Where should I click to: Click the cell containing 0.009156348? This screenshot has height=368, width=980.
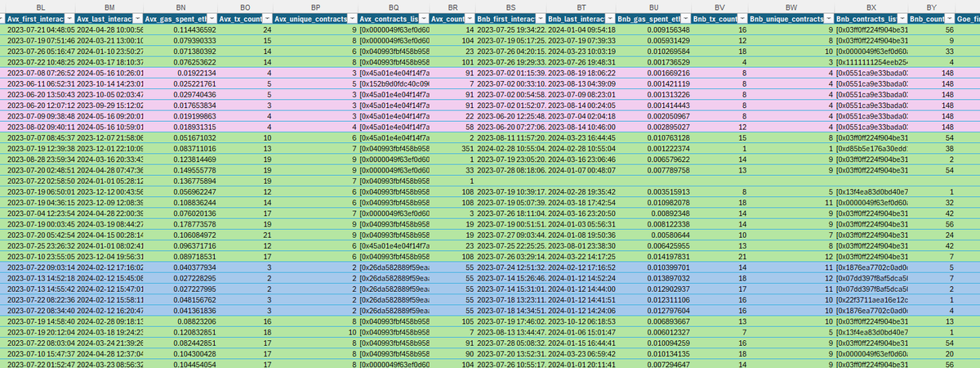pos(653,29)
